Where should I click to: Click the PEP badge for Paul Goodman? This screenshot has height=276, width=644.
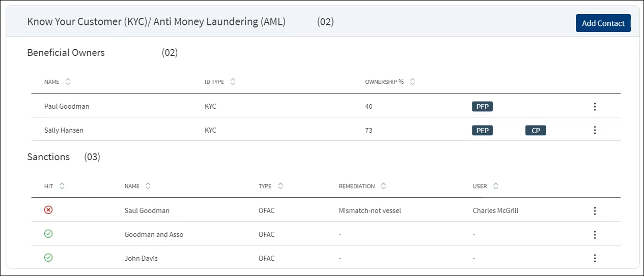pyautogui.click(x=482, y=107)
